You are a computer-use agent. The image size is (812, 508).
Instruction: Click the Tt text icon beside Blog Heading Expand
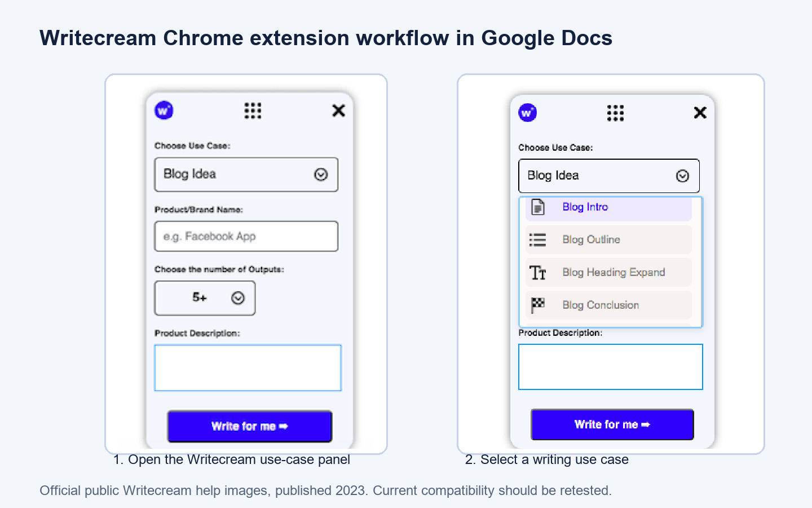[538, 273]
